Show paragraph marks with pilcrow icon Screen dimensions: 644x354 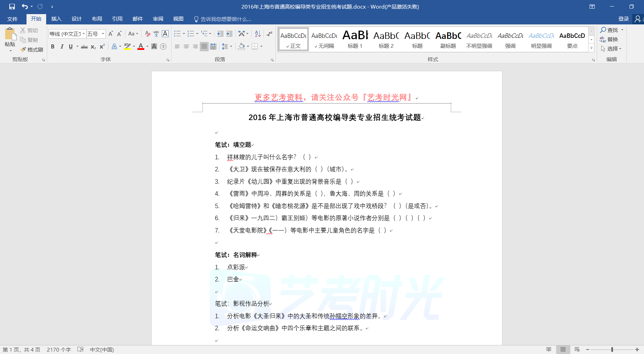269,34
